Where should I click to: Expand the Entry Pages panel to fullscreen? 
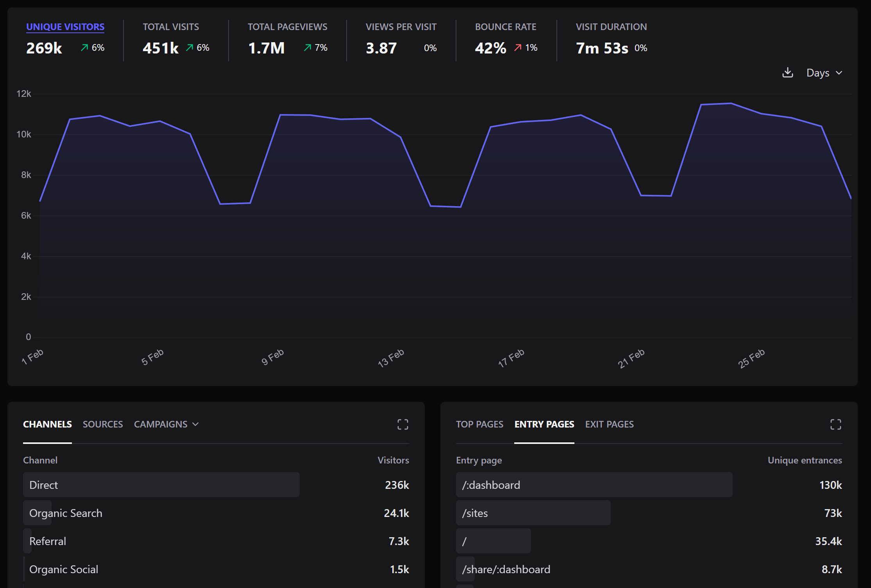pos(836,424)
